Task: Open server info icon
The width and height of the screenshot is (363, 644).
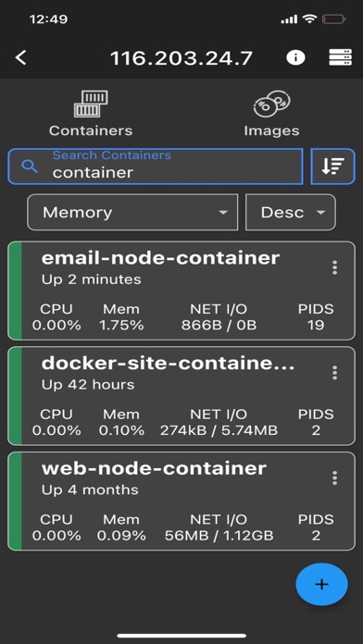Action: [x=295, y=57]
